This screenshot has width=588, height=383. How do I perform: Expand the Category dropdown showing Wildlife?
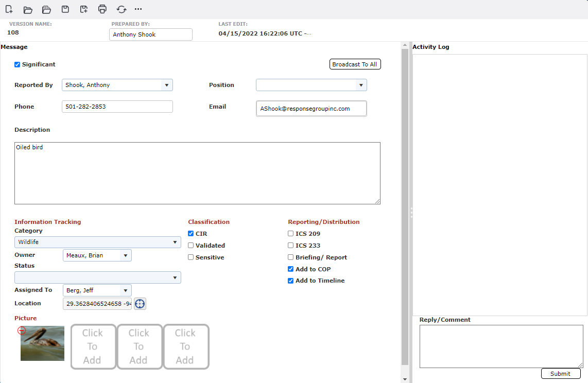click(x=175, y=242)
